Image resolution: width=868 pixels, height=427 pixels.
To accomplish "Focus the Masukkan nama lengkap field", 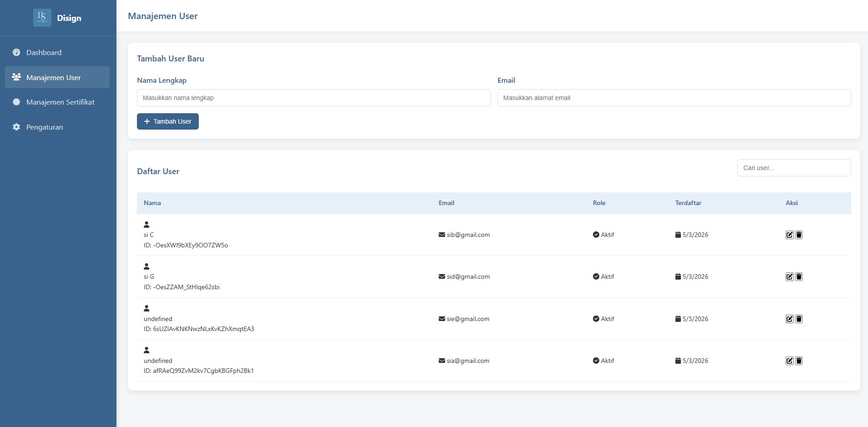I will pyautogui.click(x=313, y=97).
